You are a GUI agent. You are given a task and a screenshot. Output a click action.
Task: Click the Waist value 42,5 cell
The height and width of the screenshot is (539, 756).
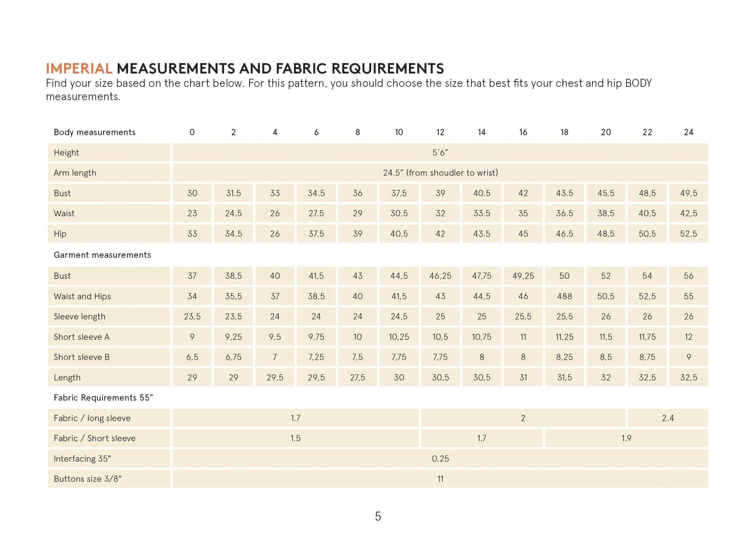[x=688, y=213]
